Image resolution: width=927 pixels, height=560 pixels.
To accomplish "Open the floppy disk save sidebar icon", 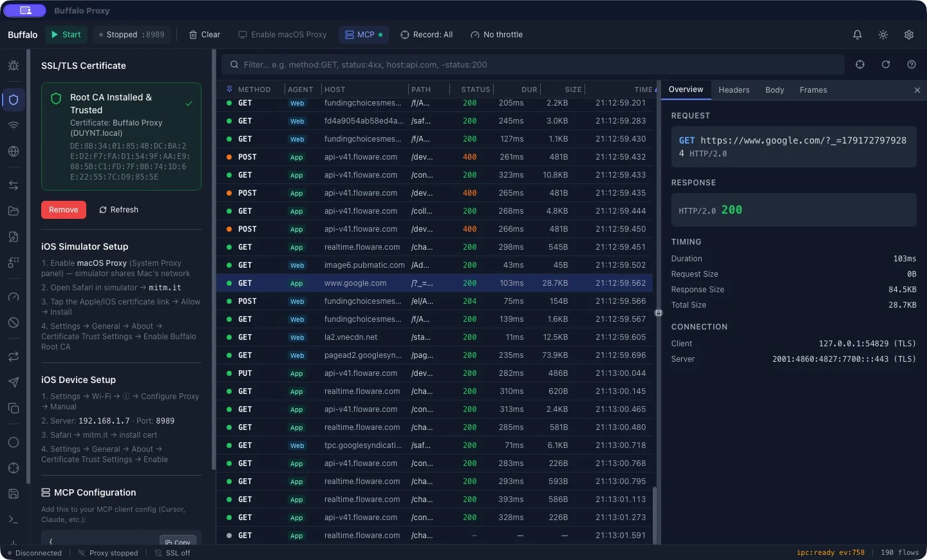I will pyautogui.click(x=14, y=494).
